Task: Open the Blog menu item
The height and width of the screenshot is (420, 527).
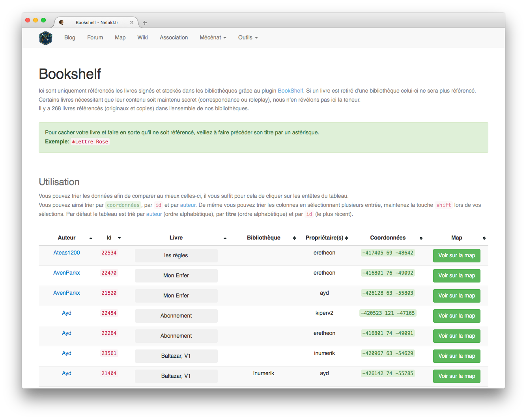Action: coord(70,37)
